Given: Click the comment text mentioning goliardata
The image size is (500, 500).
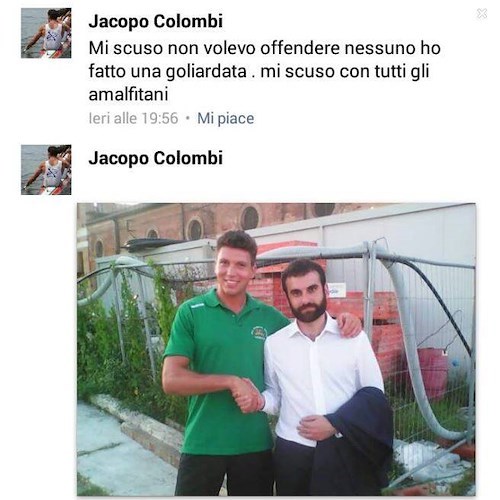Looking at the screenshot, I should [265, 71].
